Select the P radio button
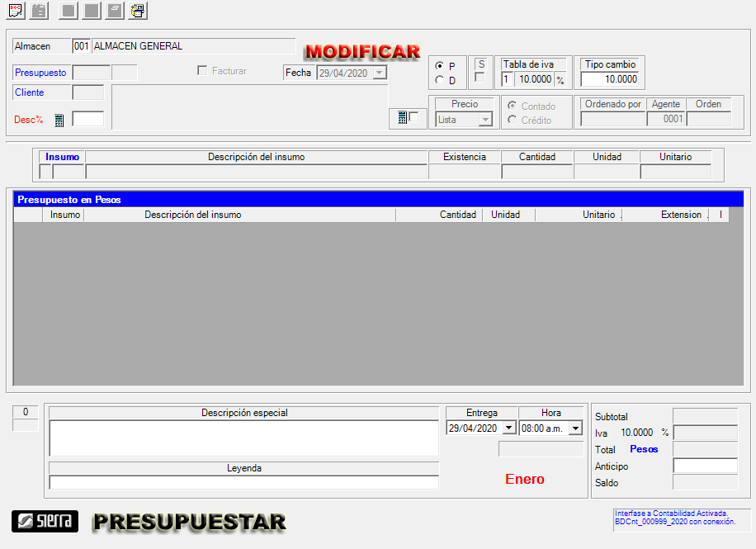The height and width of the screenshot is (549, 756). 439,66
